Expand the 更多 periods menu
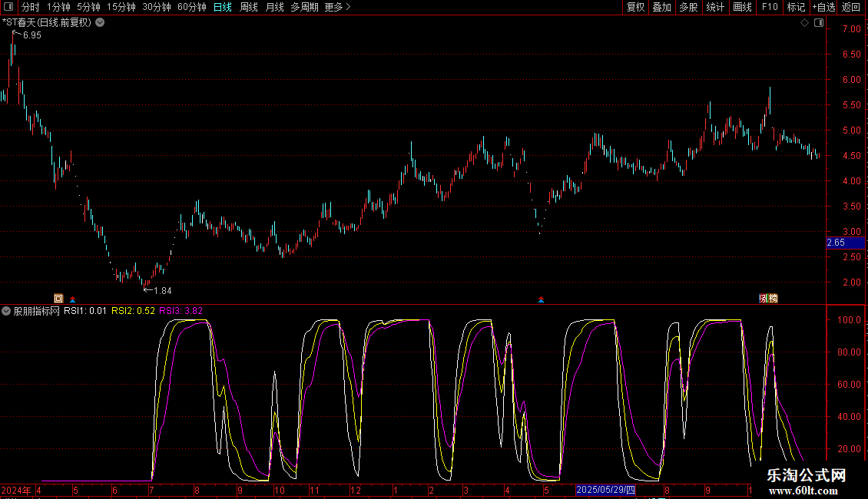 coord(337,8)
